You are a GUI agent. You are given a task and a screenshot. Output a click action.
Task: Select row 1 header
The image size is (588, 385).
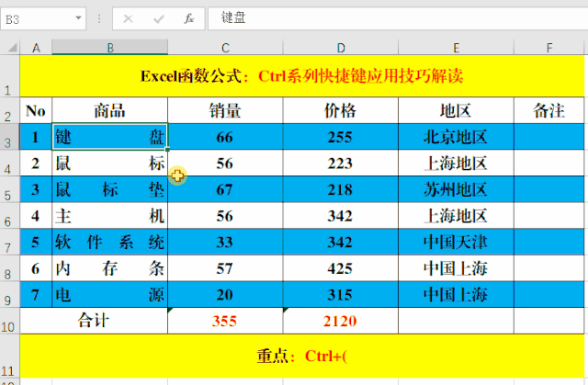[10, 76]
